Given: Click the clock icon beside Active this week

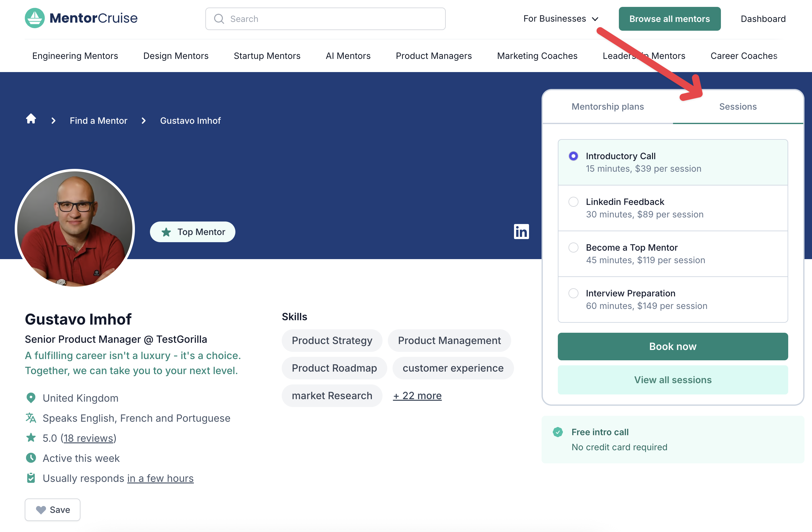Looking at the screenshot, I should [x=31, y=458].
